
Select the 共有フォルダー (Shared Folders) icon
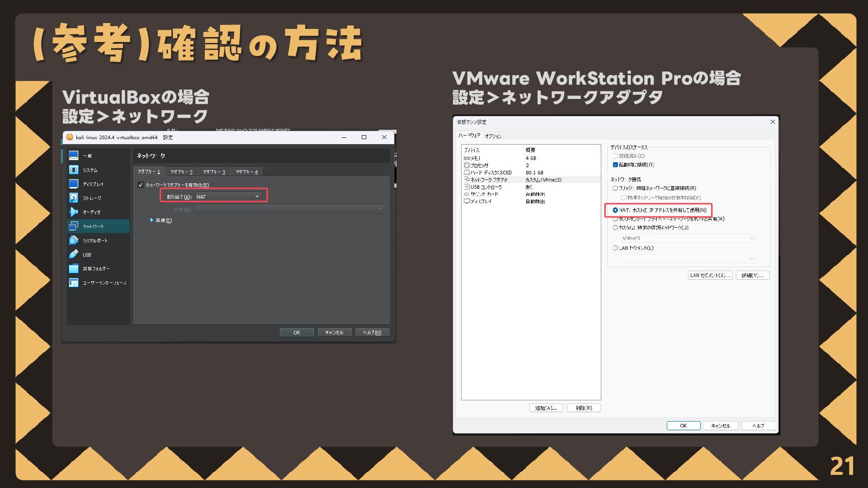(74, 268)
